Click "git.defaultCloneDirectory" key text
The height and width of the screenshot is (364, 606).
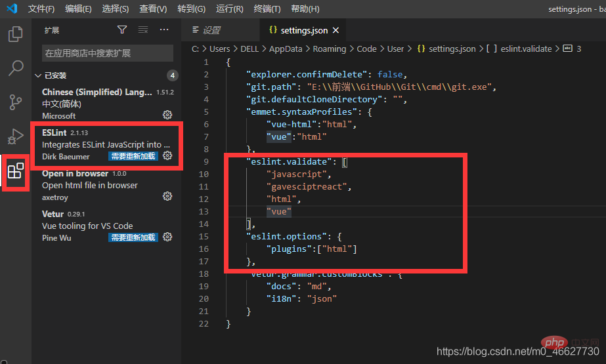pyautogui.click(x=314, y=99)
